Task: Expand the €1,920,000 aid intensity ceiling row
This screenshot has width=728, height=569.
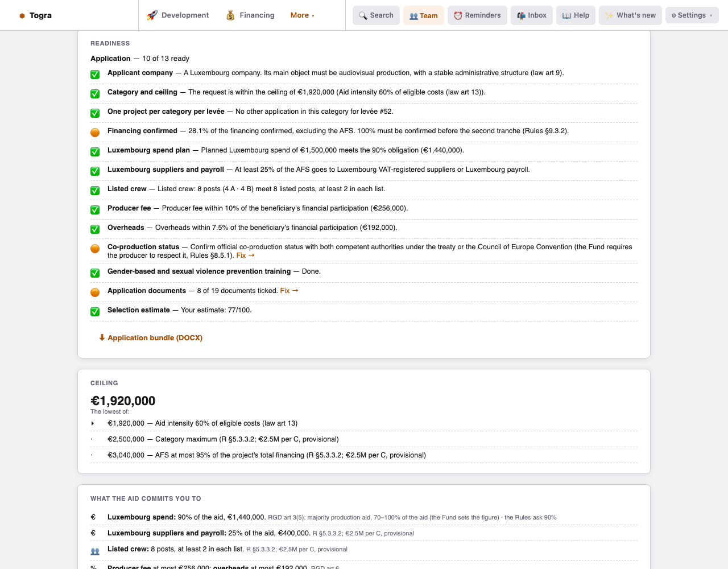Action: pos(364,423)
